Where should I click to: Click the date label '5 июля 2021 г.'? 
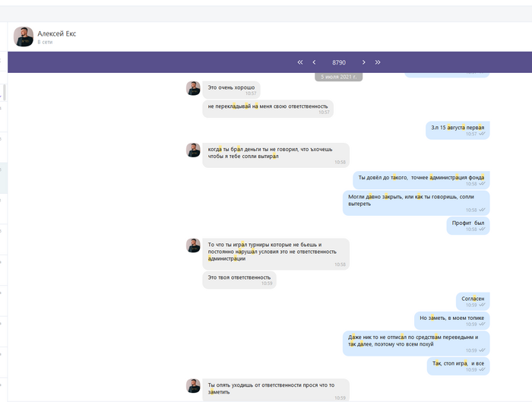(x=339, y=77)
